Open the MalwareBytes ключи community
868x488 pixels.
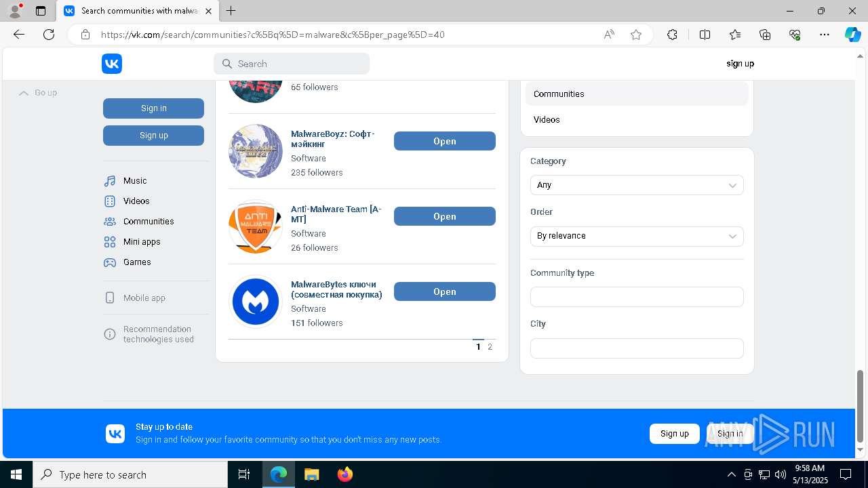(445, 291)
